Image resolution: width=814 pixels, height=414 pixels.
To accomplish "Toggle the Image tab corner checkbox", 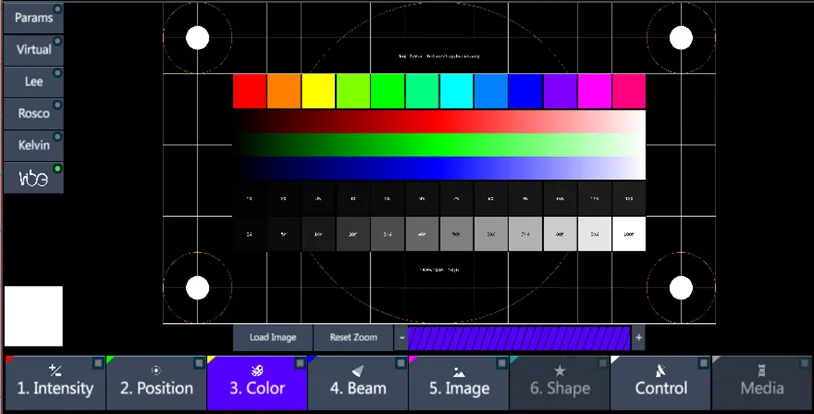I will pyautogui.click(x=501, y=363).
